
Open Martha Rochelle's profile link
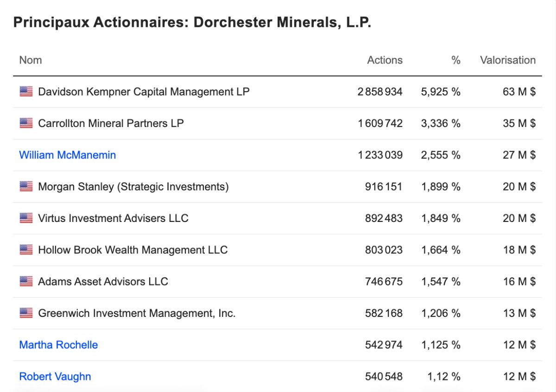pos(58,345)
